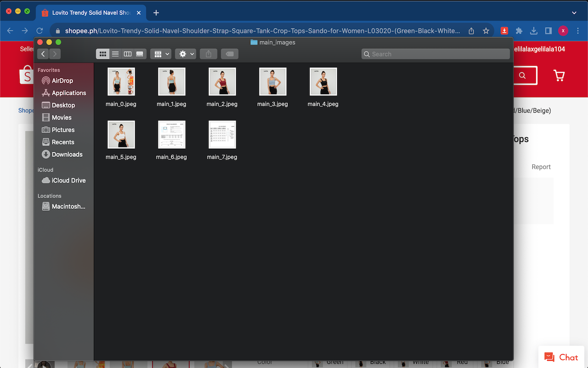Click the red downloader extension icon
Image resolution: width=588 pixels, height=368 pixels.
(x=504, y=31)
